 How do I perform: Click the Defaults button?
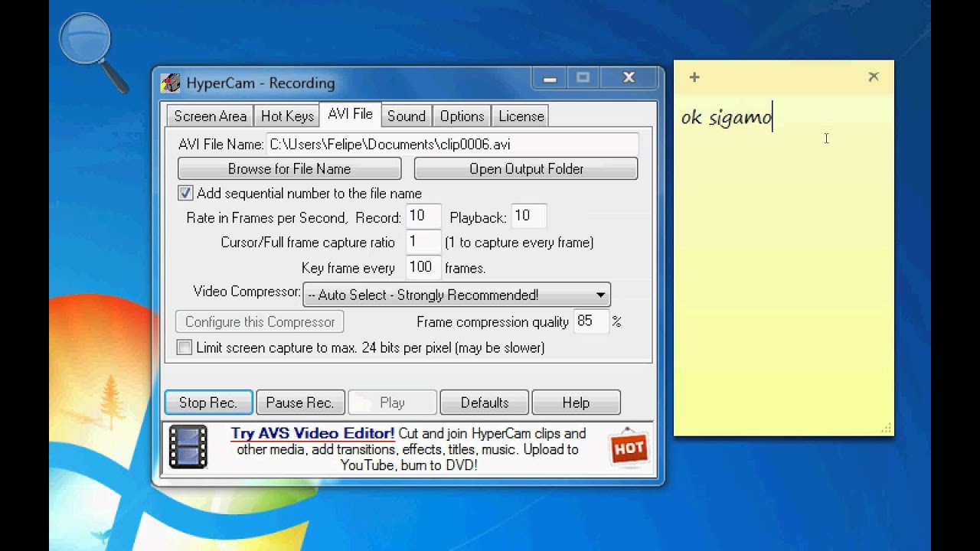coord(485,403)
